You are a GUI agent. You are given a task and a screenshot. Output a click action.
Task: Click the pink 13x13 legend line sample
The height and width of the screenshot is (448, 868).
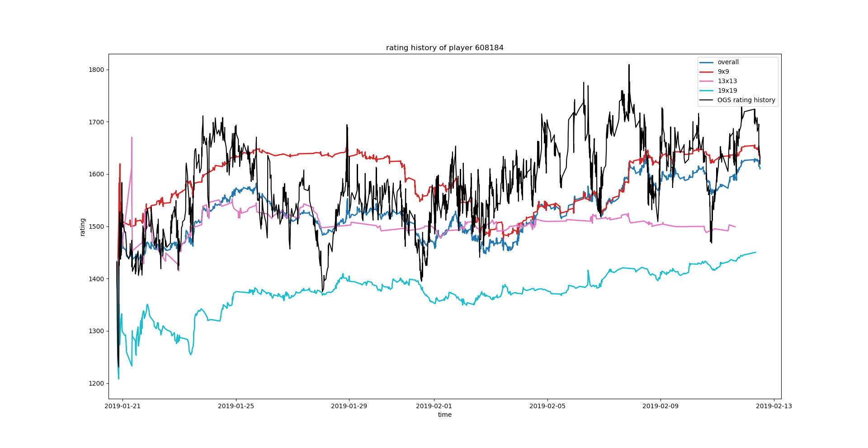click(706, 81)
